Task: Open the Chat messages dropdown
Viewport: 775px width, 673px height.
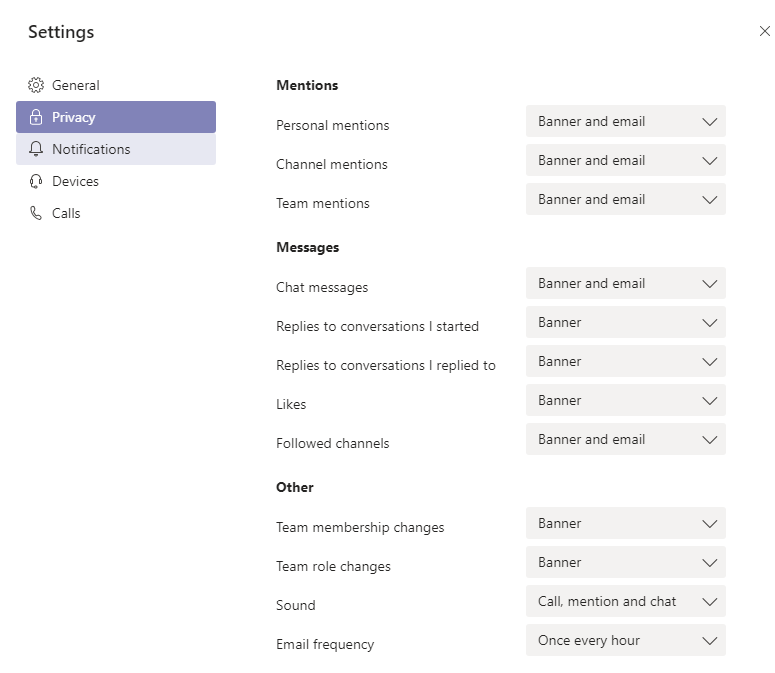Action: point(626,283)
